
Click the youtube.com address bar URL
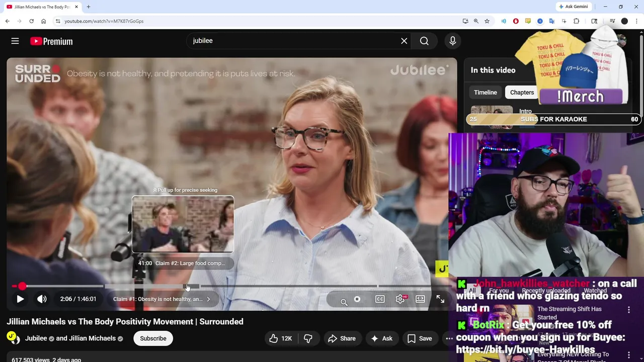[x=104, y=21]
